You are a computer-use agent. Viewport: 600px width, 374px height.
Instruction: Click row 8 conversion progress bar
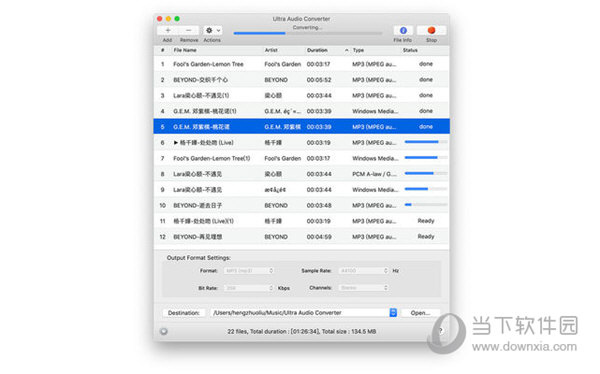426,173
